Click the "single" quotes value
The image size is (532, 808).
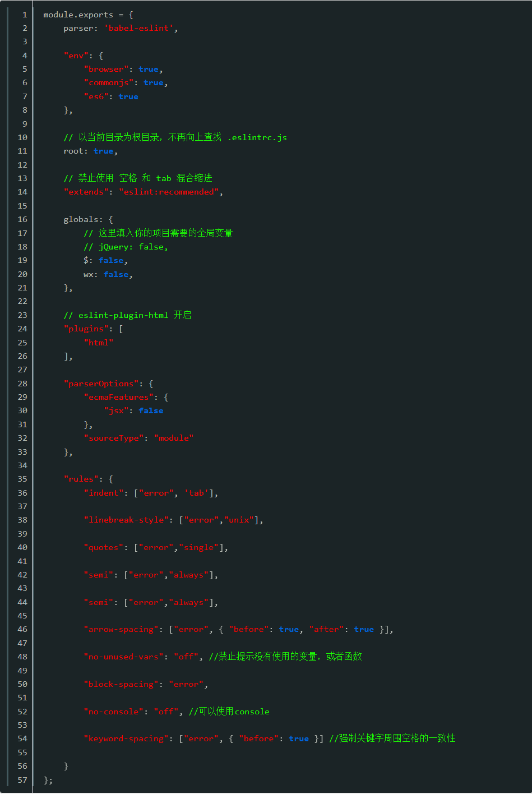pos(199,547)
